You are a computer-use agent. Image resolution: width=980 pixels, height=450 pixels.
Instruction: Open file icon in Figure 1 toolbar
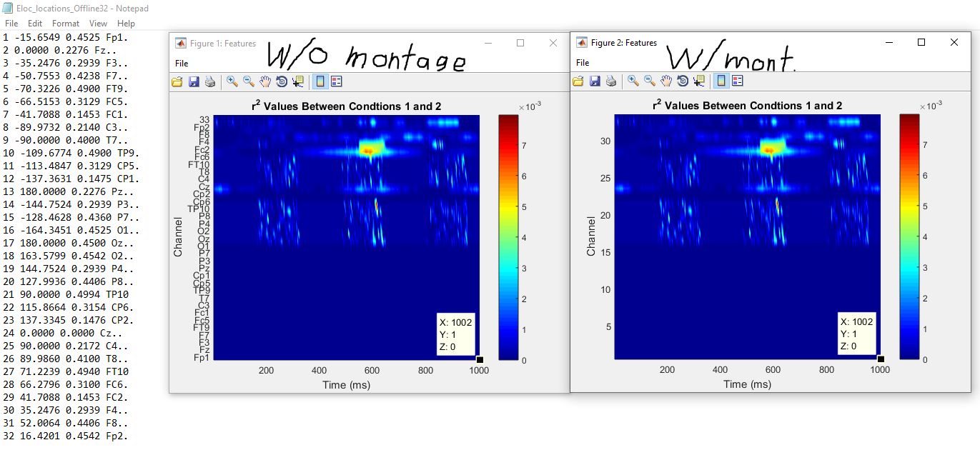click(x=177, y=82)
